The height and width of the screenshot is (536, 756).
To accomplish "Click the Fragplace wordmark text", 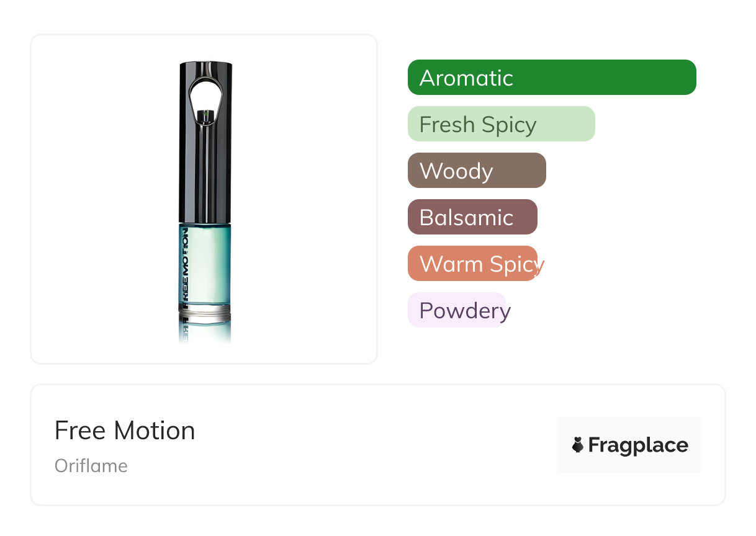I will (x=638, y=445).
